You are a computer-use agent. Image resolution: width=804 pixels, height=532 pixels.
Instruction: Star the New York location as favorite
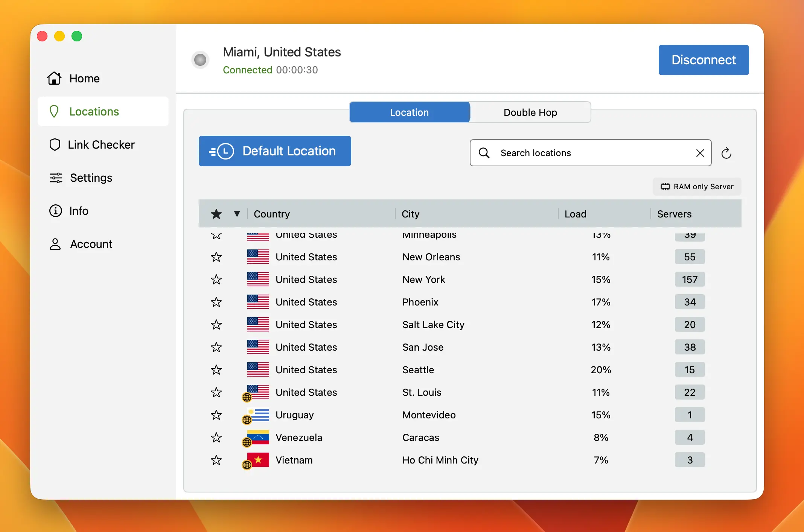click(x=216, y=280)
